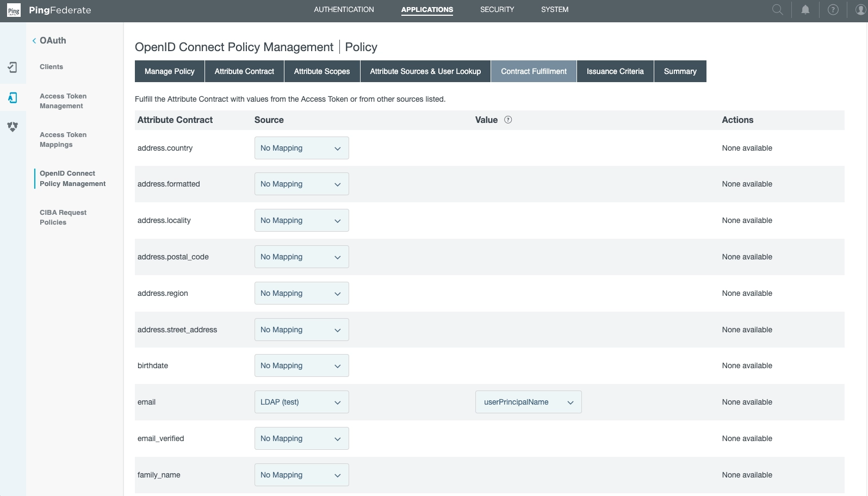This screenshot has width=868, height=496.
Task: Expand the address.country Source dropdown
Action: click(x=301, y=148)
